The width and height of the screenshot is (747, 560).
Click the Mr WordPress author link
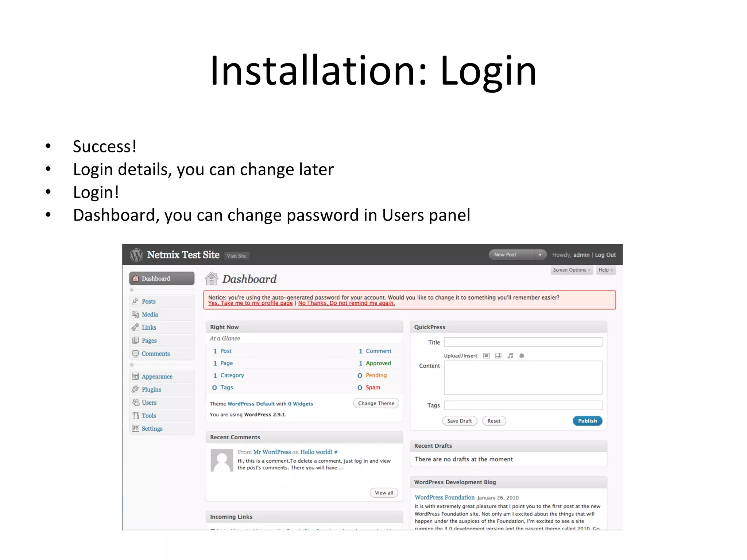[x=272, y=452]
